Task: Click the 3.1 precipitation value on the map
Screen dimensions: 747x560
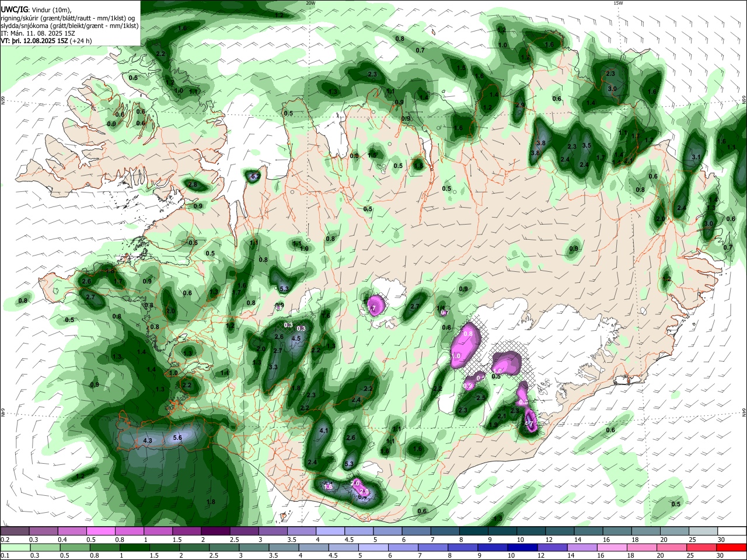Action: 696,157
